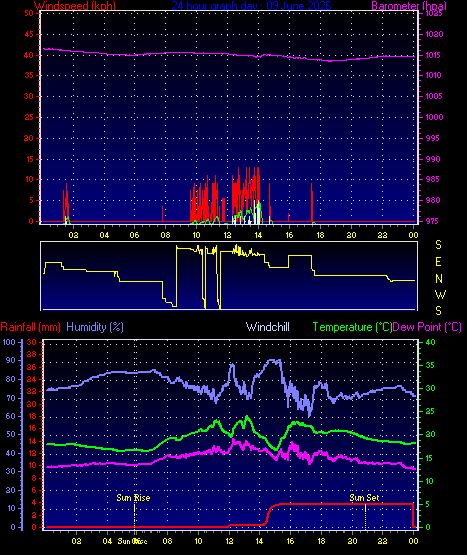This screenshot has width=467, height=555.
Task: Select the Rainfall (mm) legend label
Action: click(30, 327)
